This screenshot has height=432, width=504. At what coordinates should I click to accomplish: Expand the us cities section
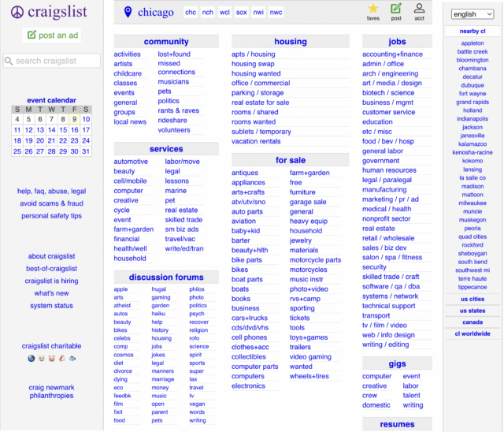coord(472,299)
